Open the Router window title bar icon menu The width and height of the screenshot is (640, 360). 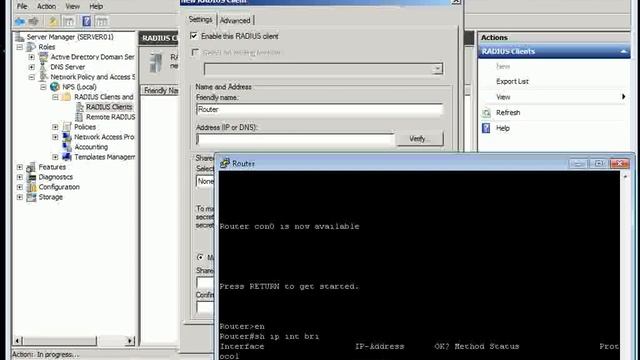225,163
